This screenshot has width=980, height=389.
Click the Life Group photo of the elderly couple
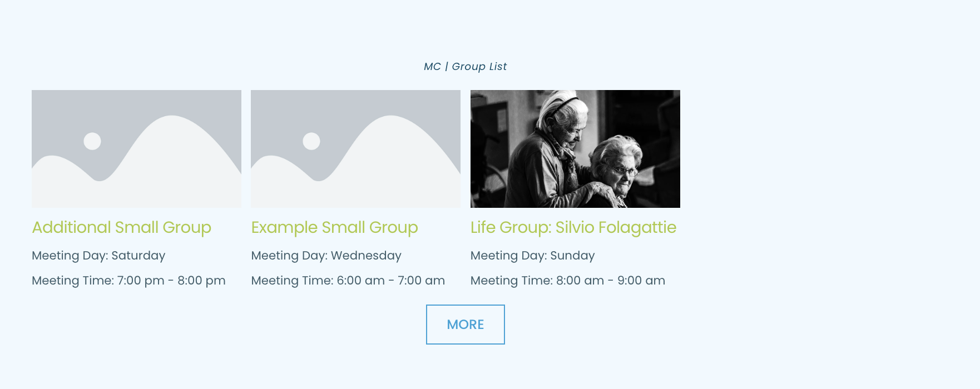click(x=575, y=148)
